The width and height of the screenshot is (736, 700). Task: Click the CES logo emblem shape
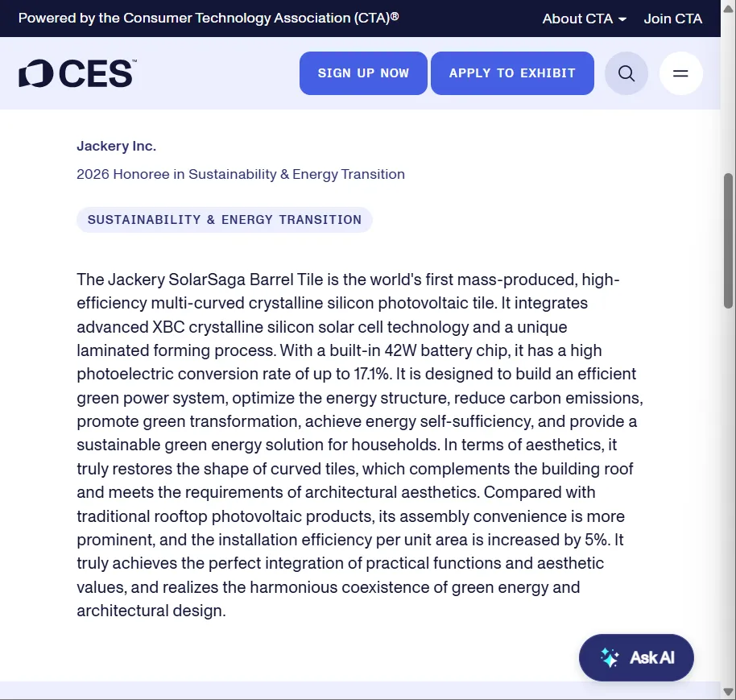click(35, 73)
